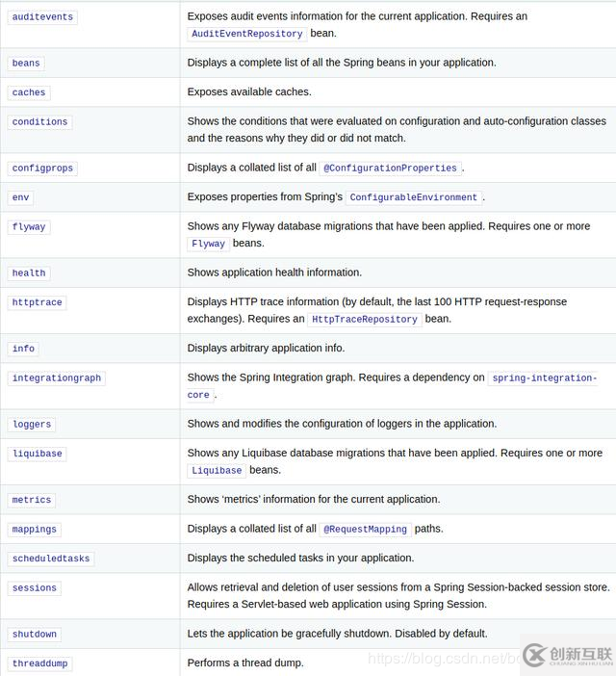616x676 pixels.
Task: Select the ConfigurableEnvironment code reference
Action: [x=414, y=197]
